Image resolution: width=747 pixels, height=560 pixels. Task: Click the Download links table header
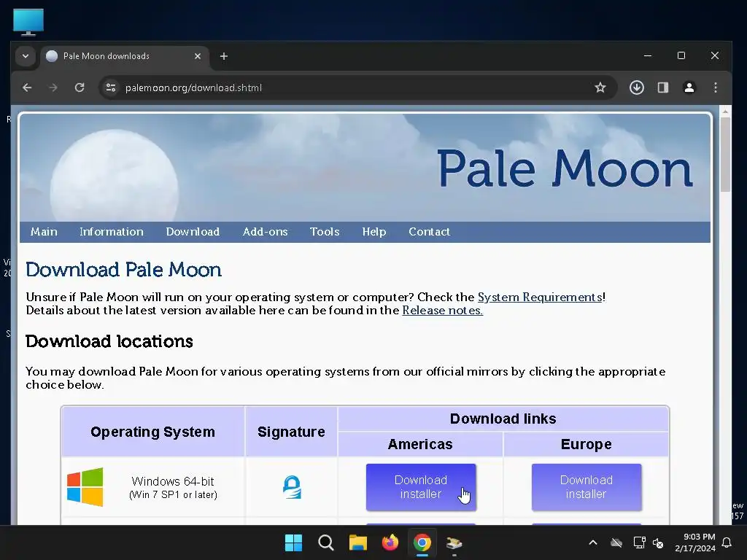(x=503, y=419)
